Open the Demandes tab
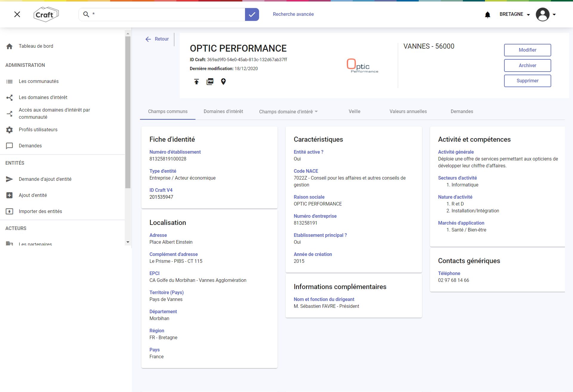Screen dimensions: 573x392 coord(462,112)
